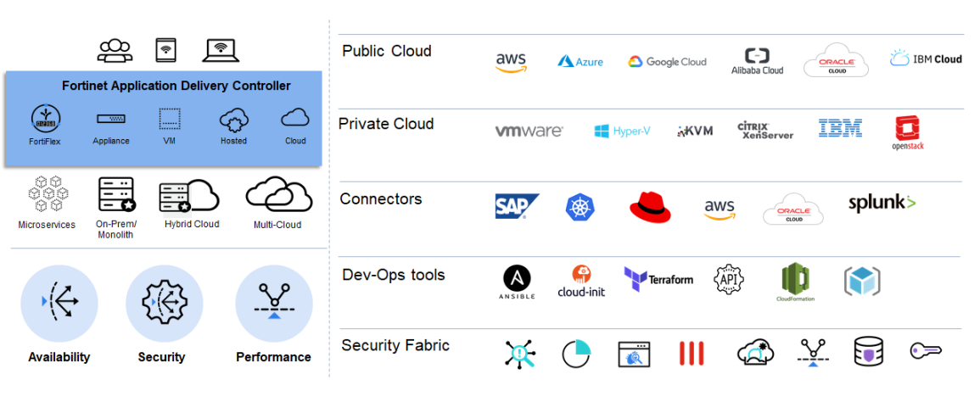Click the Security gear circle icon
The width and height of the screenshot is (980, 402).
(x=165, y=304)
